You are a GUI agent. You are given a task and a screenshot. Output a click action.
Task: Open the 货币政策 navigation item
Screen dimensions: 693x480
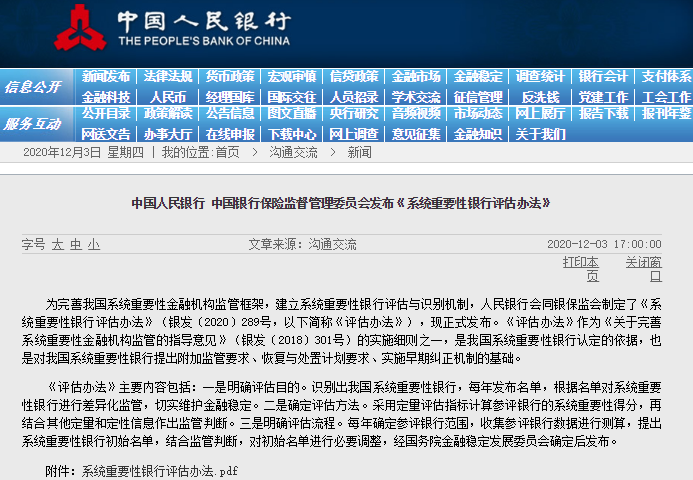coord(230,77)
